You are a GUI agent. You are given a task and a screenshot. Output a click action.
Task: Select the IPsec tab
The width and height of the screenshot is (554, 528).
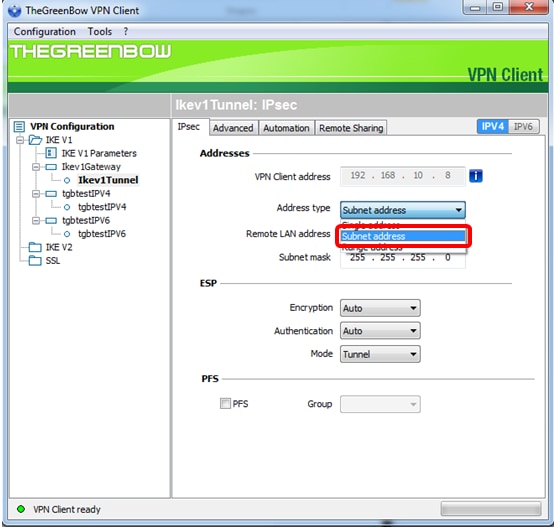click(x=189, y=127)
